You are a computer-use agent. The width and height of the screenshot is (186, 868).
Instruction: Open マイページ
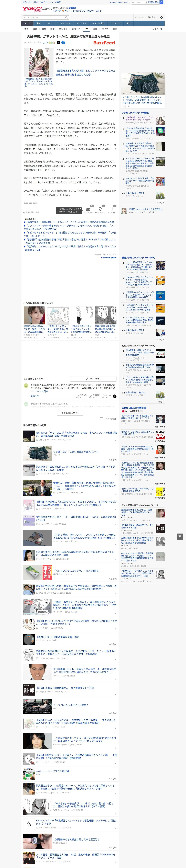pos(139,18)
